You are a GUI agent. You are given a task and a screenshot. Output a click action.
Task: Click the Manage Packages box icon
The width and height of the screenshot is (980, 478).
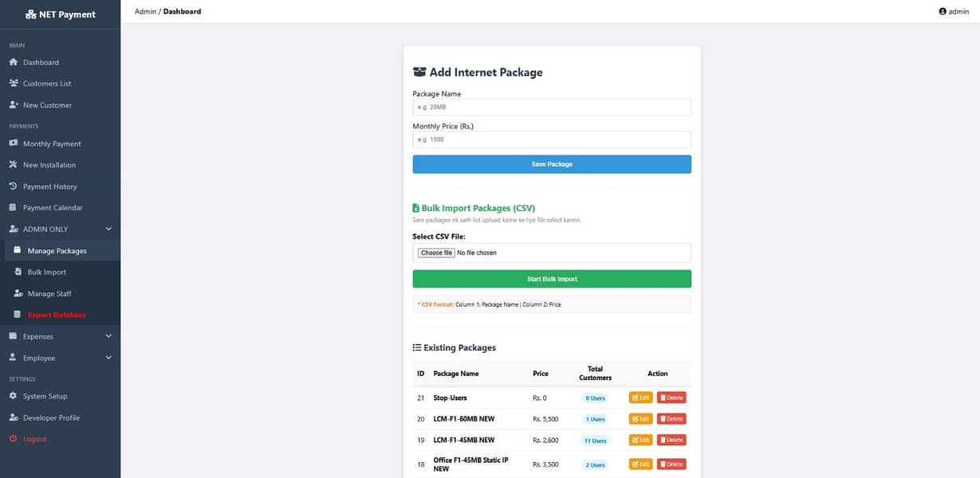(x=18, y=250)
